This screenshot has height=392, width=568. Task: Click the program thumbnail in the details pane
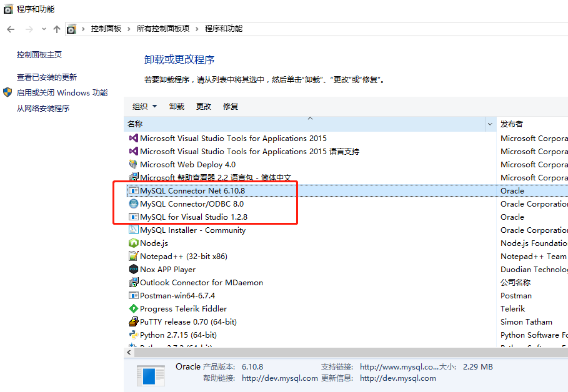click(x=151, y=375)
